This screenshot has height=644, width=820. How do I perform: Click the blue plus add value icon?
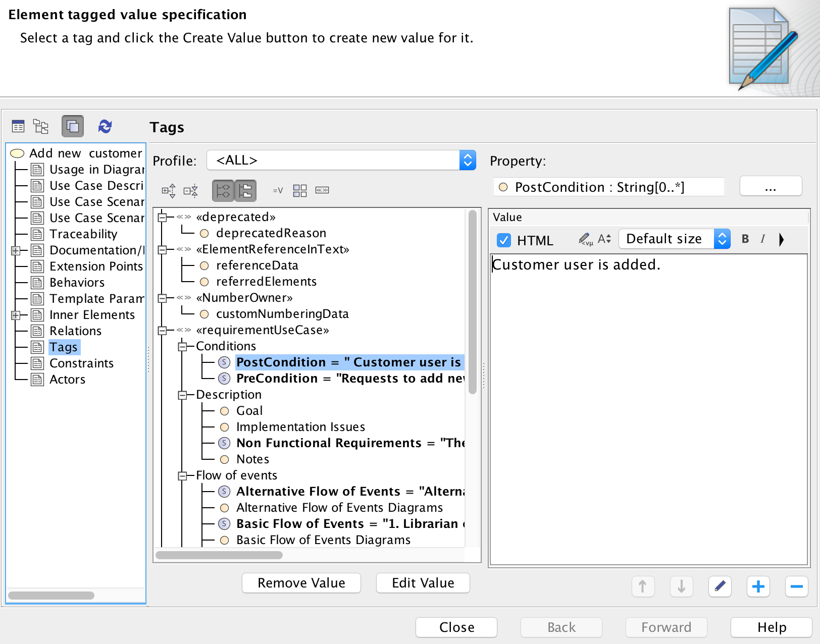(x=758, y=586)
